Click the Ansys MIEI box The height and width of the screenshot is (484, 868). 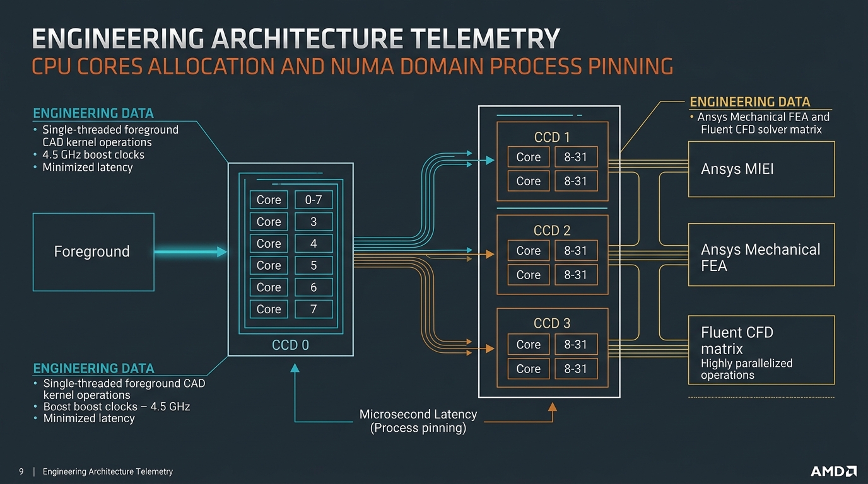pos(761,169)
